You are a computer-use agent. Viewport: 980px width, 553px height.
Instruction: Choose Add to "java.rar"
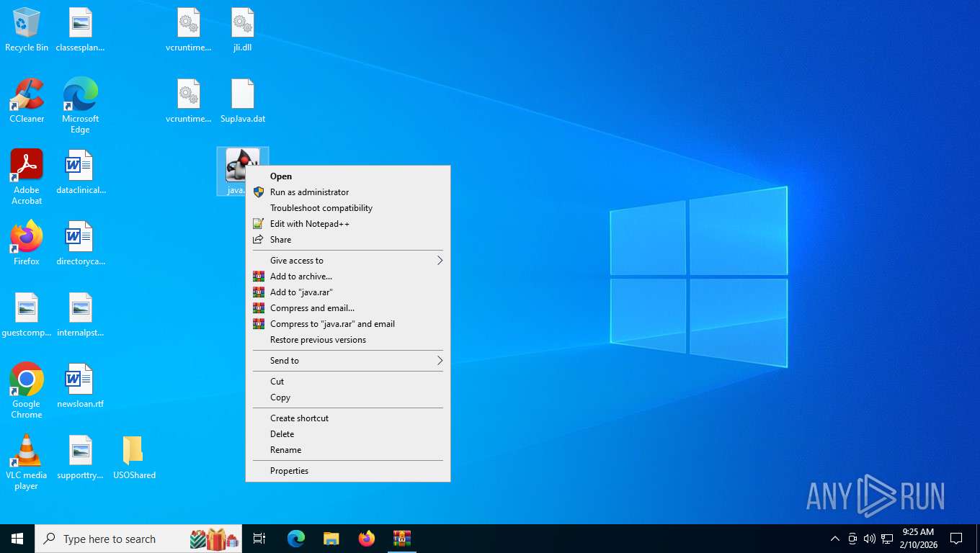click(348, 292)
